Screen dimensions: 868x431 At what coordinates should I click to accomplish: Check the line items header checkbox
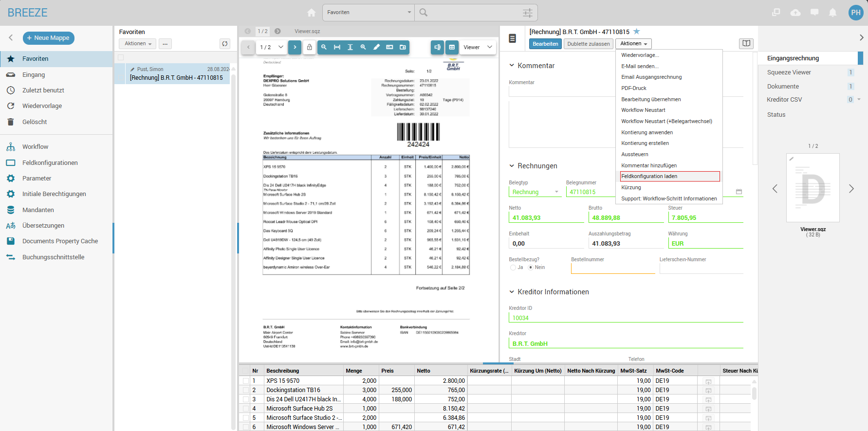(x=246, y=371)
